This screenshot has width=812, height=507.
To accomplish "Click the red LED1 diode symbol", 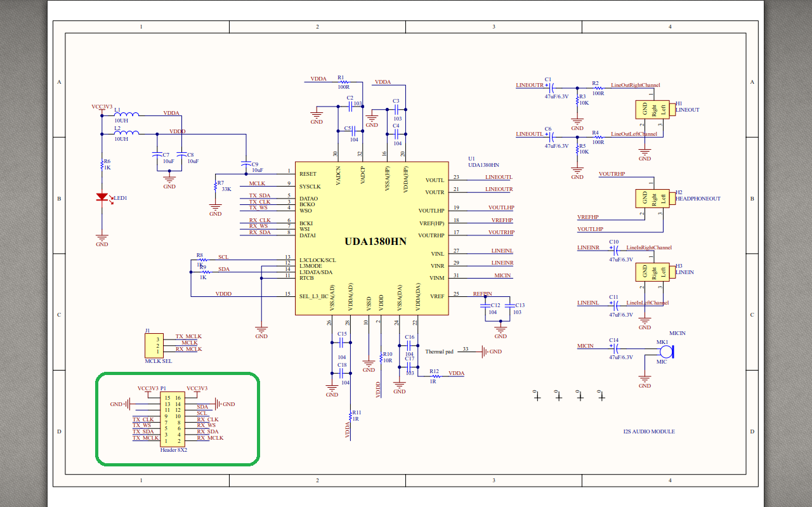I will pyautogui.click(x=101, y=197).
